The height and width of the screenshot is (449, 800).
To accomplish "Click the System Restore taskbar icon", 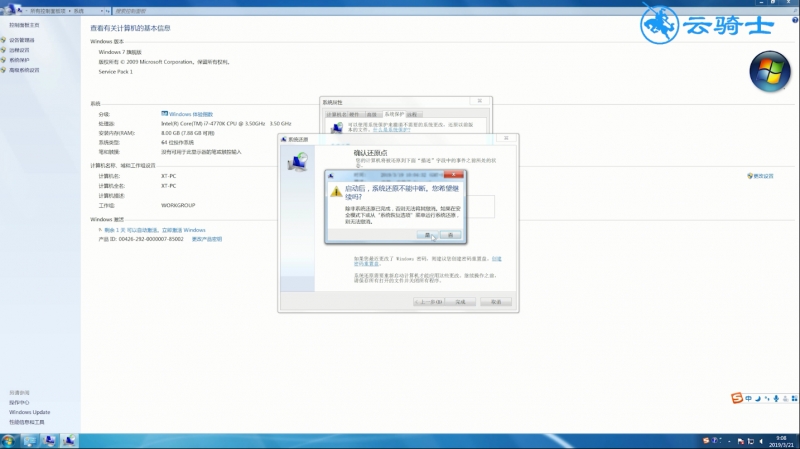I will [x=69, y=441].
